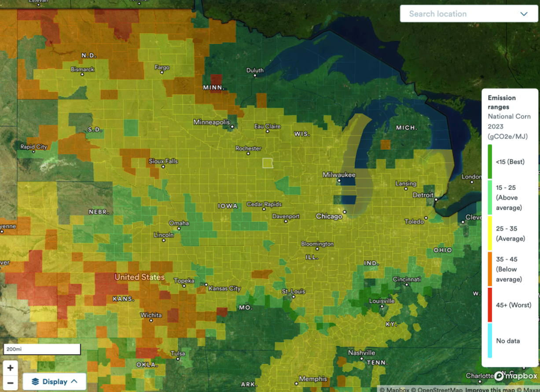The image size is (540, 392).
Task: Select the highlighted county near Rochester
Action: 268,163
